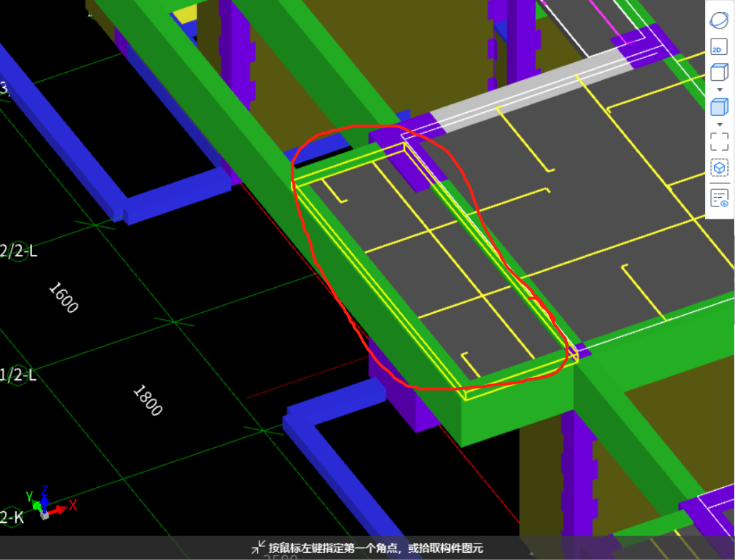
Task: Expand dropdown arrow below wireframe cube
Action: coord(719,90)
